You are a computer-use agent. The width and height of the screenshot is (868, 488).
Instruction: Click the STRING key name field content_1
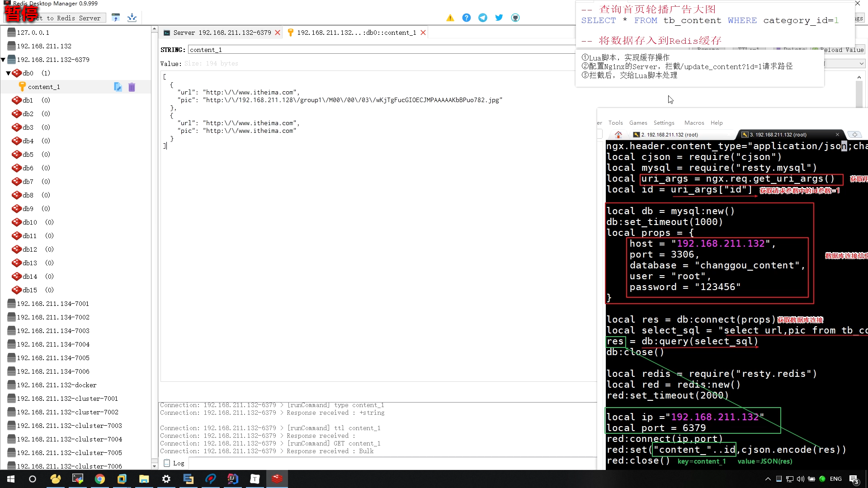(x=381, y=50)
